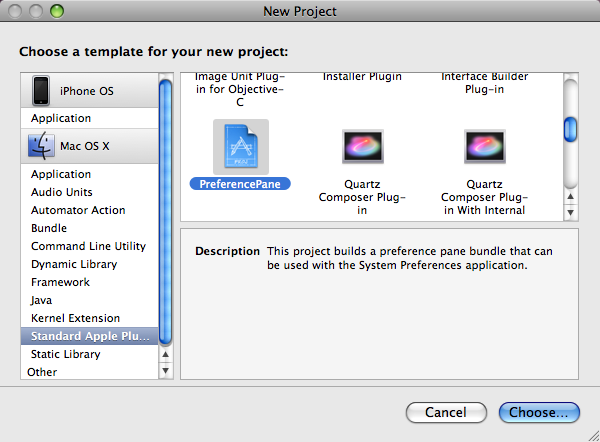
Task: Select Quartz Composer Plug-in With Internal icon
Action: coord(484,148)
